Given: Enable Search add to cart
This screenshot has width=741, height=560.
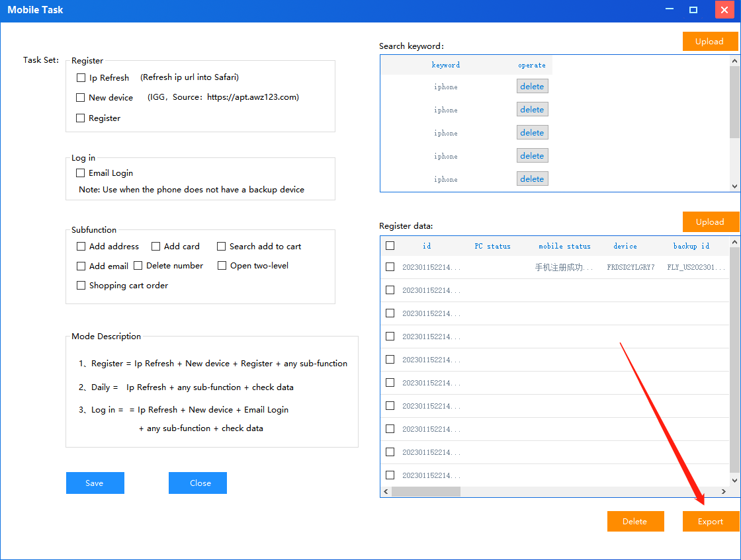Looking at the screenshot, I should 221,246.
